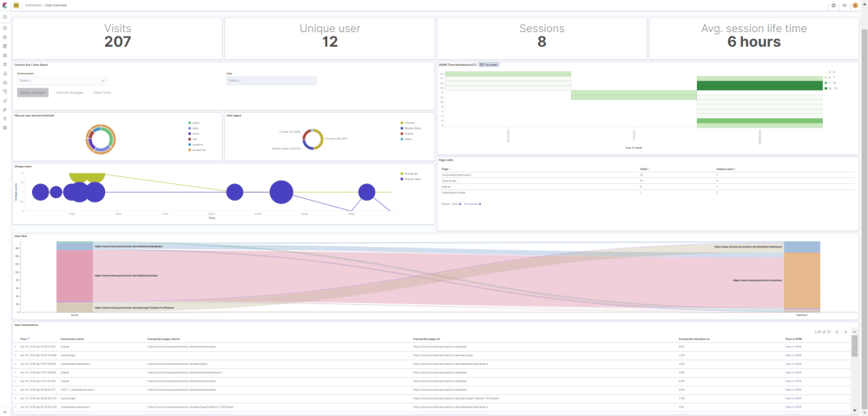The image size is (868, 416).
Task: Click the help icon in top header
Action: tap(834, 5)
